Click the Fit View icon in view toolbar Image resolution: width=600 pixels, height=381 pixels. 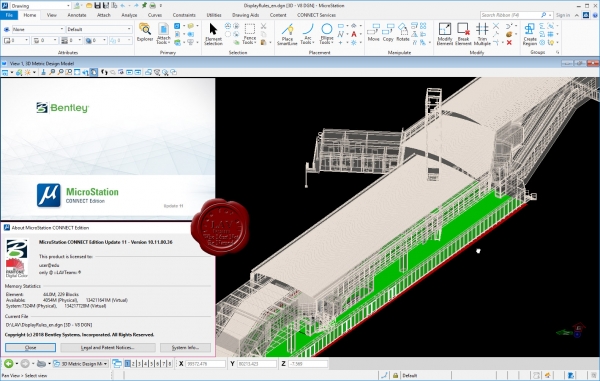coord(77,72)
